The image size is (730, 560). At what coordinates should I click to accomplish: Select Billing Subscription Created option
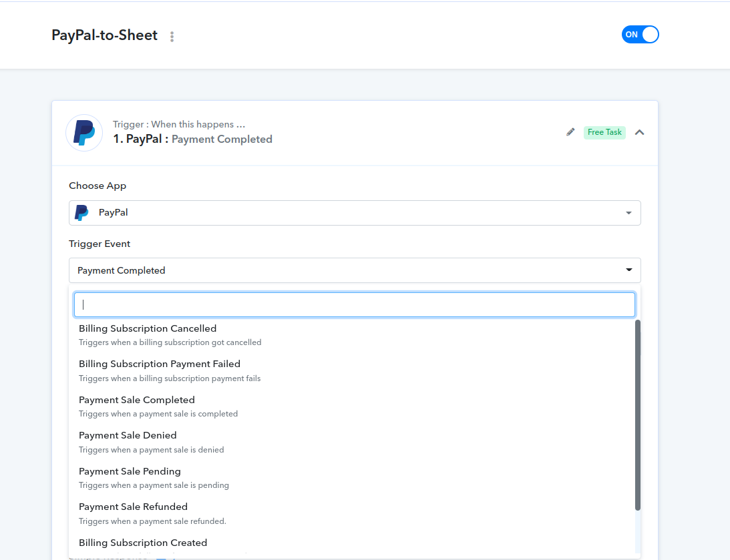354,543
